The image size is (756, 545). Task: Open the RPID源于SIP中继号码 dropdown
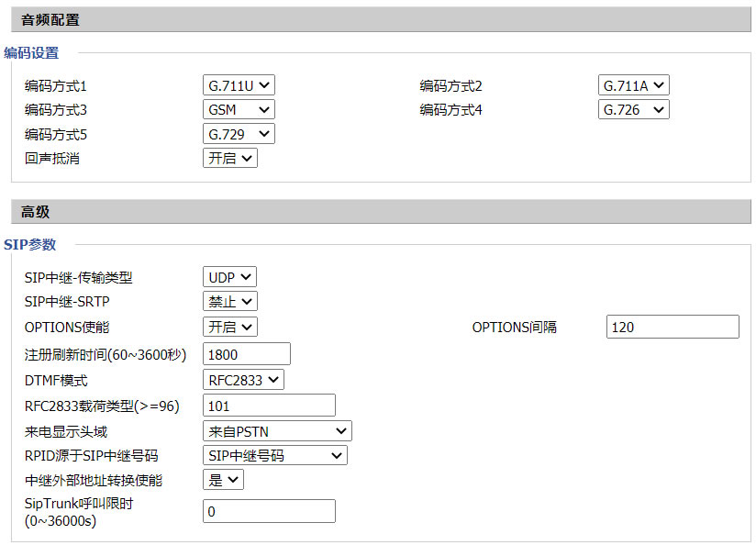[x=274, y=455]
